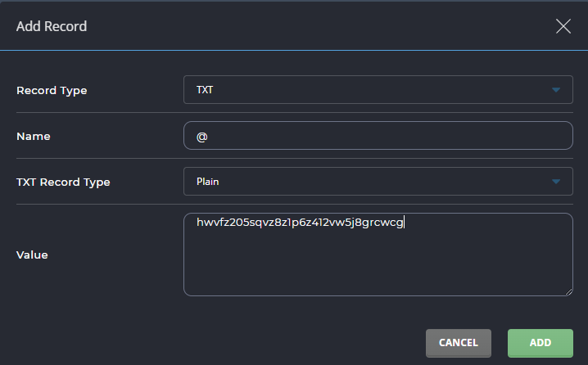The image size is (588, 365).
Task: Click the hwvfz205 verification string text
Action: 300,222
